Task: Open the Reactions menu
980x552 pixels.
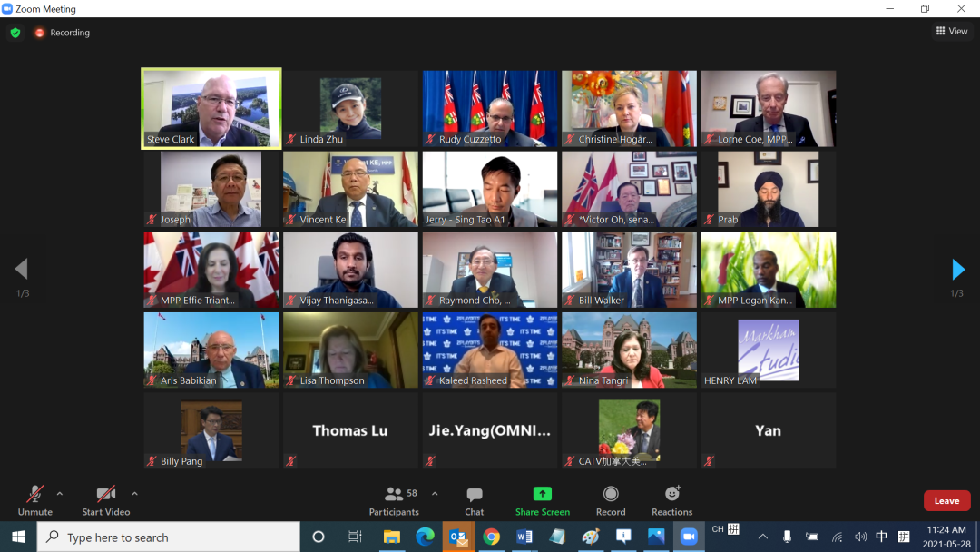Action: [671, 499]
